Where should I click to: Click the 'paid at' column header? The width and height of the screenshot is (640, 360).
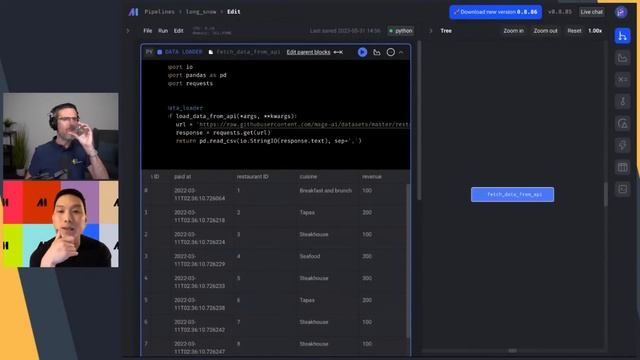click(x=182, y=177)
